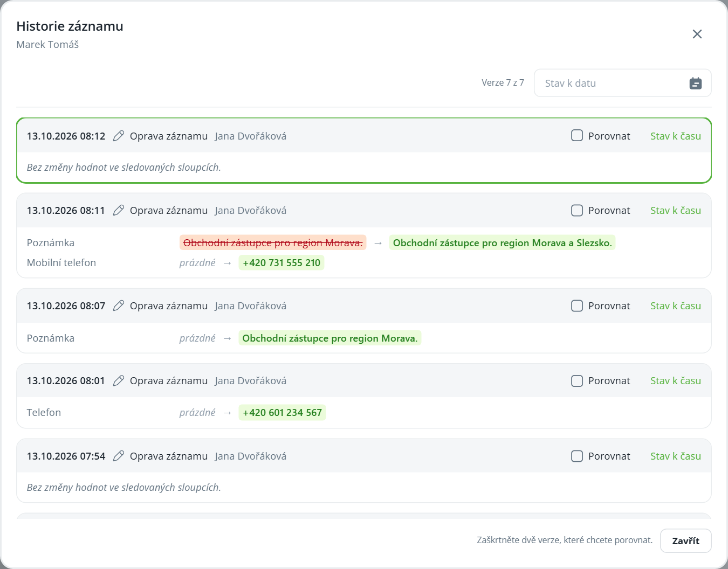The height and width of the screenshot is (569, 728).
Task: Click the Mobilní telefon field label
Action: pos(61,262)
